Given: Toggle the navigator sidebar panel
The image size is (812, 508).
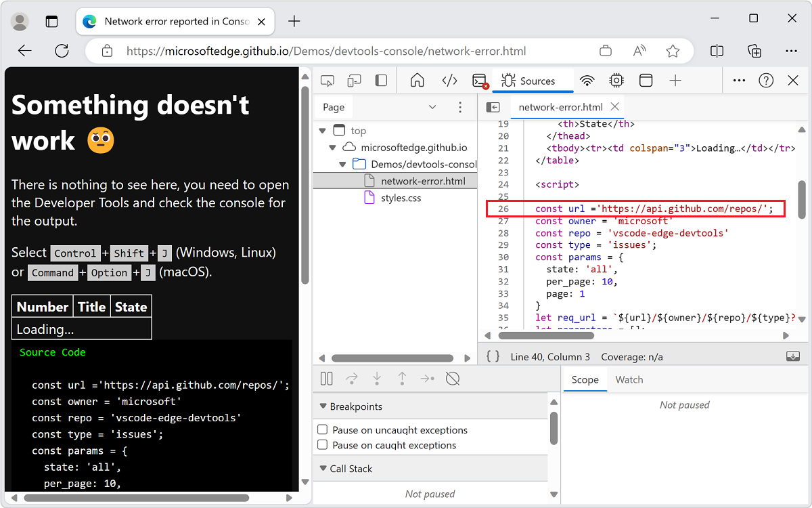Looking at the screenshot, I should click(493, 106).
